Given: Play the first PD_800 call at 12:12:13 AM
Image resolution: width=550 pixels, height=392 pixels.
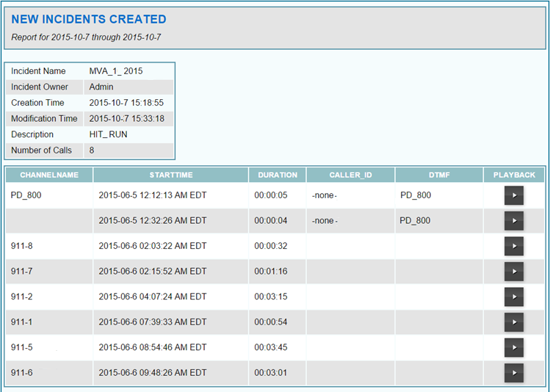Looking at the screenshot, I should click(x=514, y=195).
